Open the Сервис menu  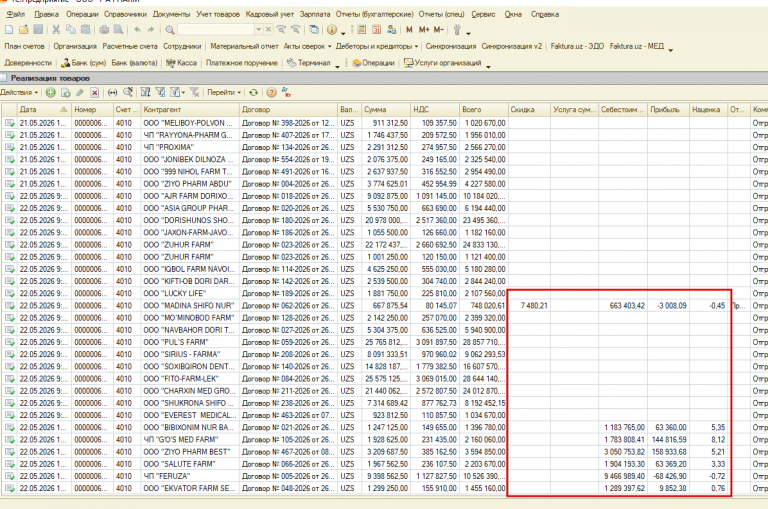tap(483, 14)
